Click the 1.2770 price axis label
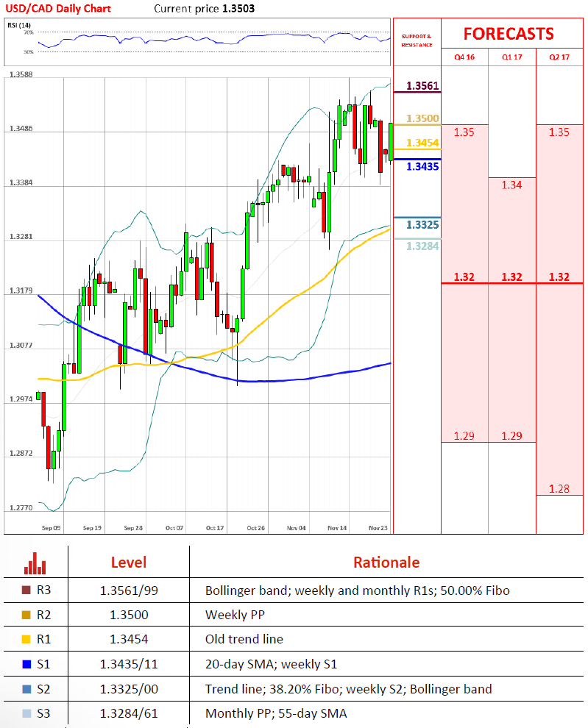Screen dimensions: 588x728 click(21, 508)
